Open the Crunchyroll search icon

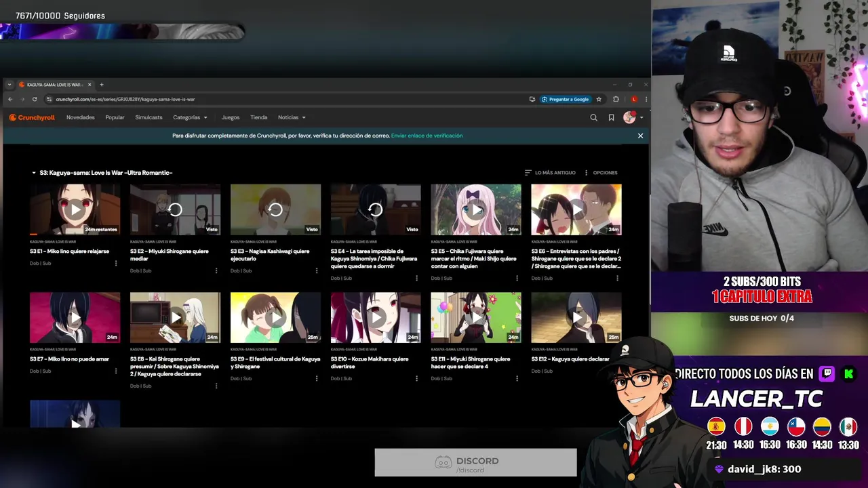(x=593, y=117)
